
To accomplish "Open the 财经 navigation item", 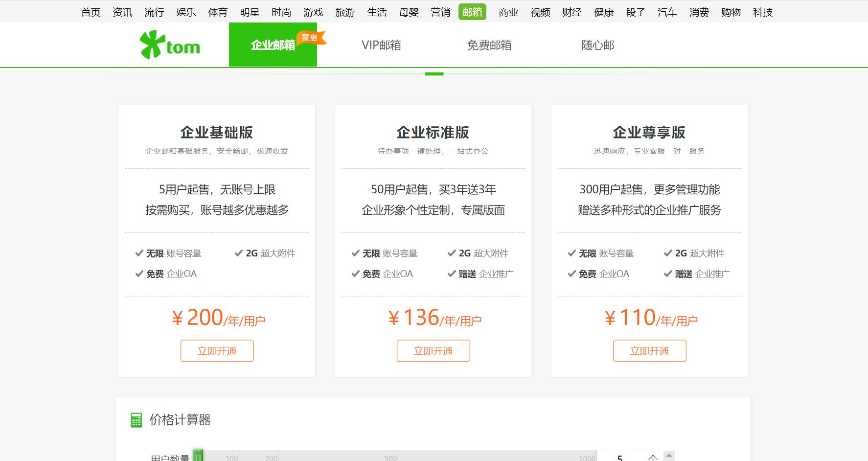I will [571, 12].
